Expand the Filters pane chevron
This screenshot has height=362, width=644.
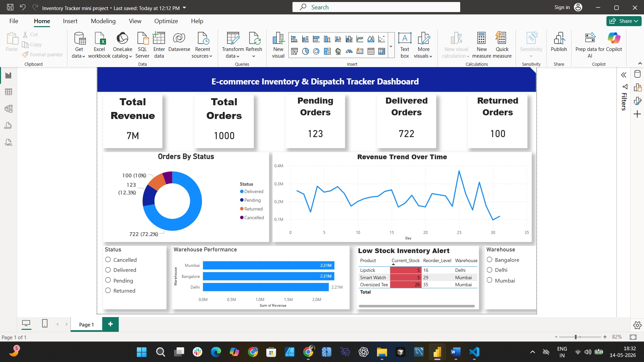pyautogui.click(x=624, y=75)
